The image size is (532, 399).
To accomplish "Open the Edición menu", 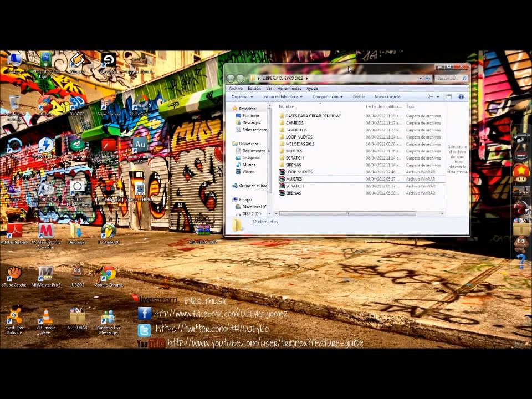I will [x=254, y=88].
